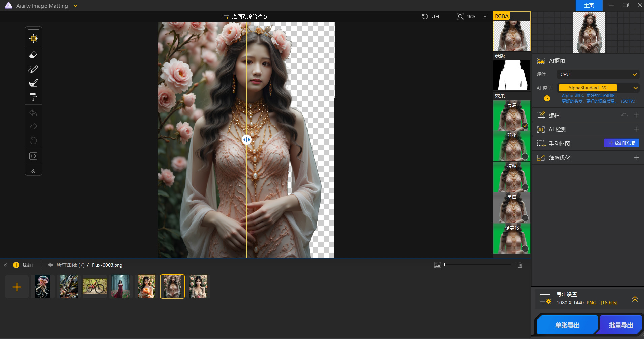Select the move/pan tool in left toolbar
This screenshot has width=644, height=339.
coord(33,38)
